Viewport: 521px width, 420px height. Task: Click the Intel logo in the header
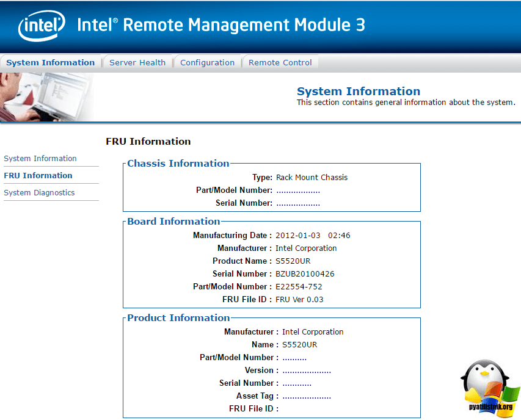42,26
